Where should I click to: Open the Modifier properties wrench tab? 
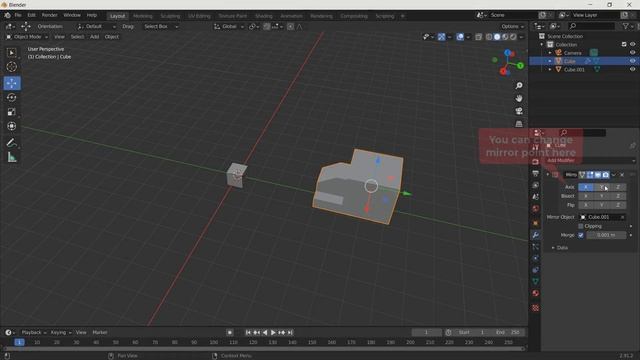click(536, 235)
